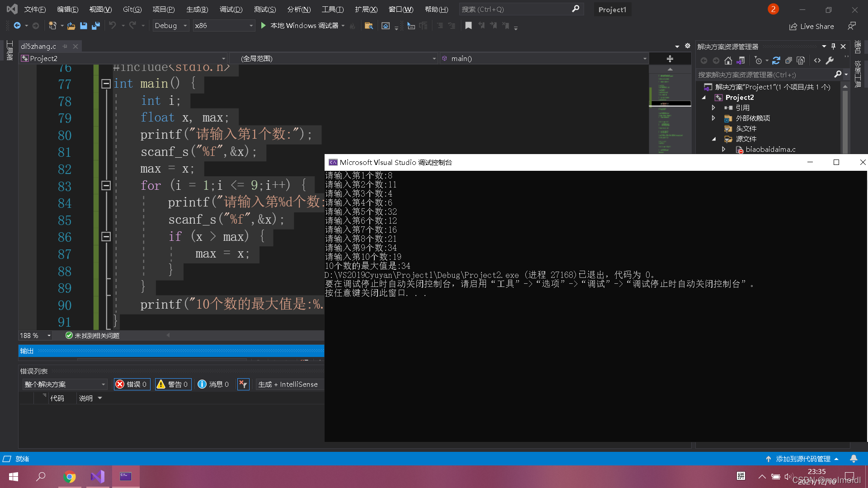Click 整个解决方案 scope dropdown
Viewport: 868px width, 488px height.
(x=63, y=384)
